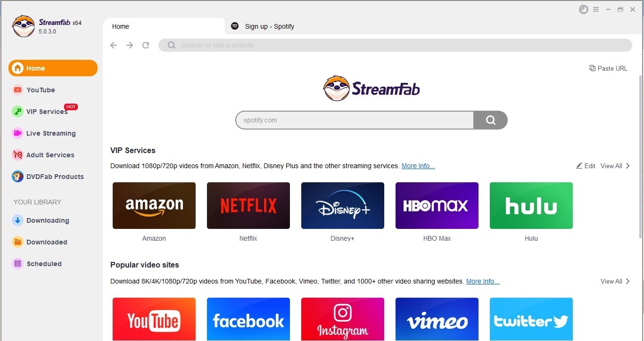Viewport: 644px width, 341px height.
Task: Click inside the spotify.com search field
Action: 354,120
